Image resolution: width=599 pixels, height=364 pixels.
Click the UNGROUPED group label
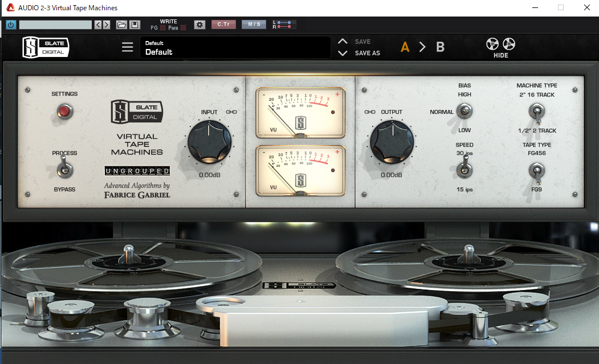point(137,171)
